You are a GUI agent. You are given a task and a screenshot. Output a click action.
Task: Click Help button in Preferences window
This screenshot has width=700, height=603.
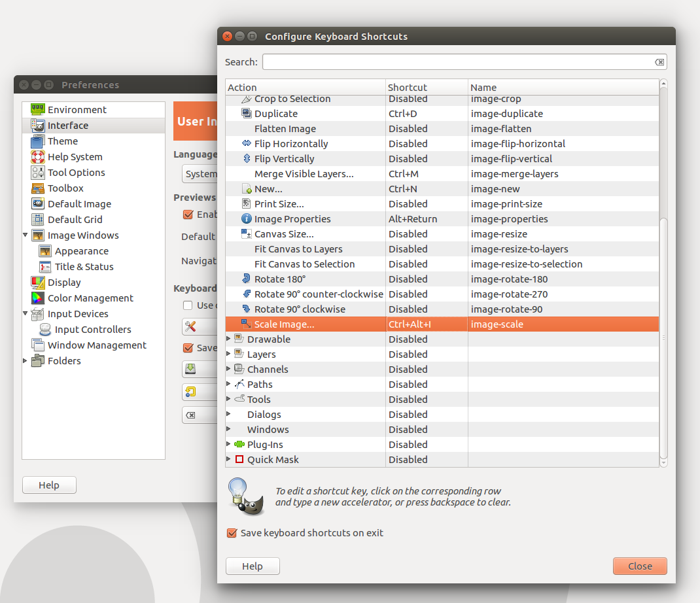[49, 485]
